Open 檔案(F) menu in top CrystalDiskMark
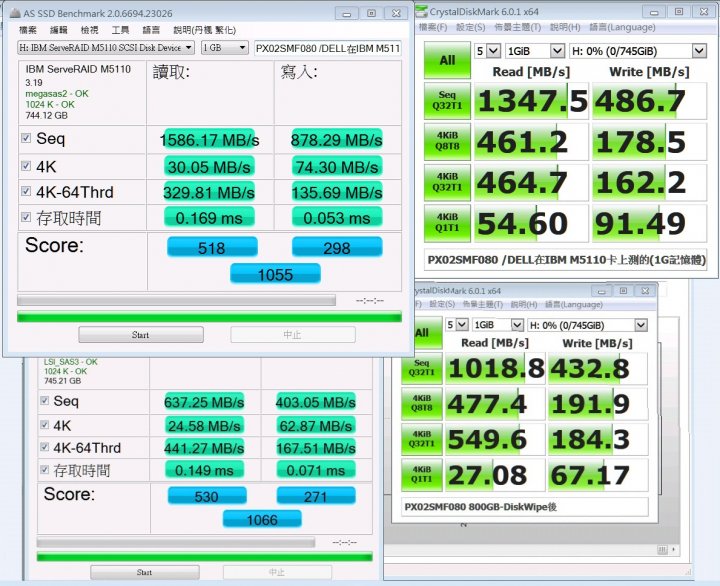 (x=433, y=28)
